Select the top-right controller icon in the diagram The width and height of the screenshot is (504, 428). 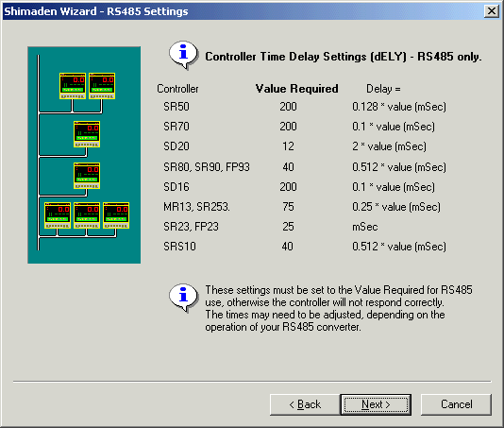click(102, 86)
